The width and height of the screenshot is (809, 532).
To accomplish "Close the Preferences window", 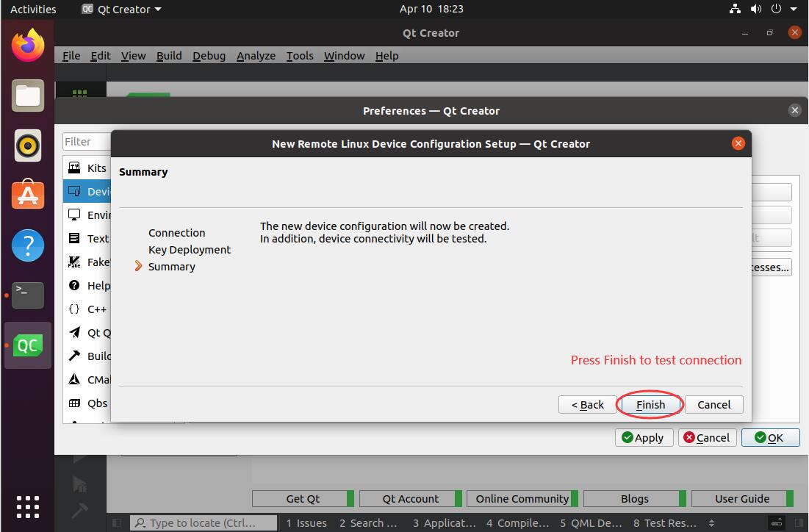I will pyautogui.click(x=794, y=110).
